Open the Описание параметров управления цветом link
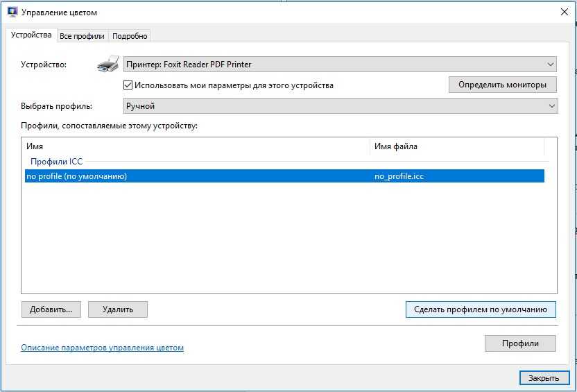 [x=102, y=348]
